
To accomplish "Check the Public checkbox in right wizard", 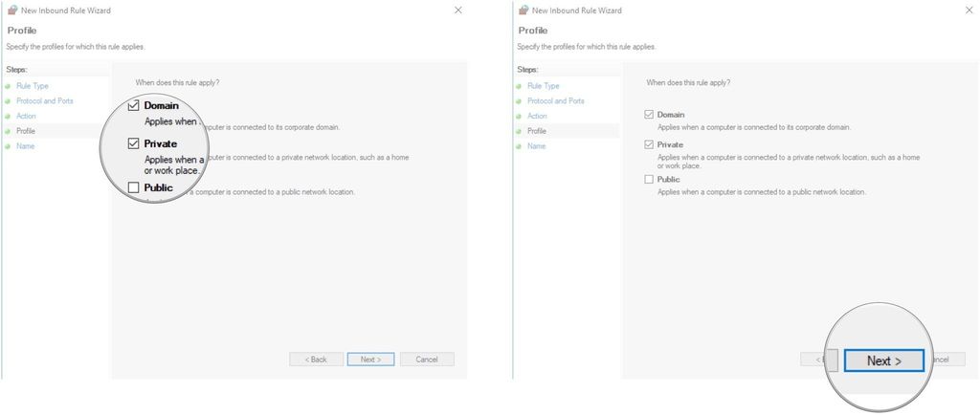I will click(649, 179).
